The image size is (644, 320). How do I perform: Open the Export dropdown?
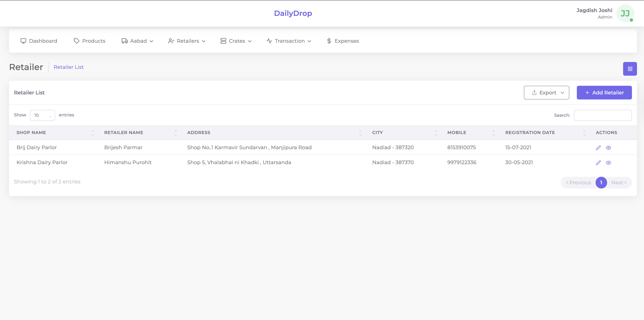(546, 93)
